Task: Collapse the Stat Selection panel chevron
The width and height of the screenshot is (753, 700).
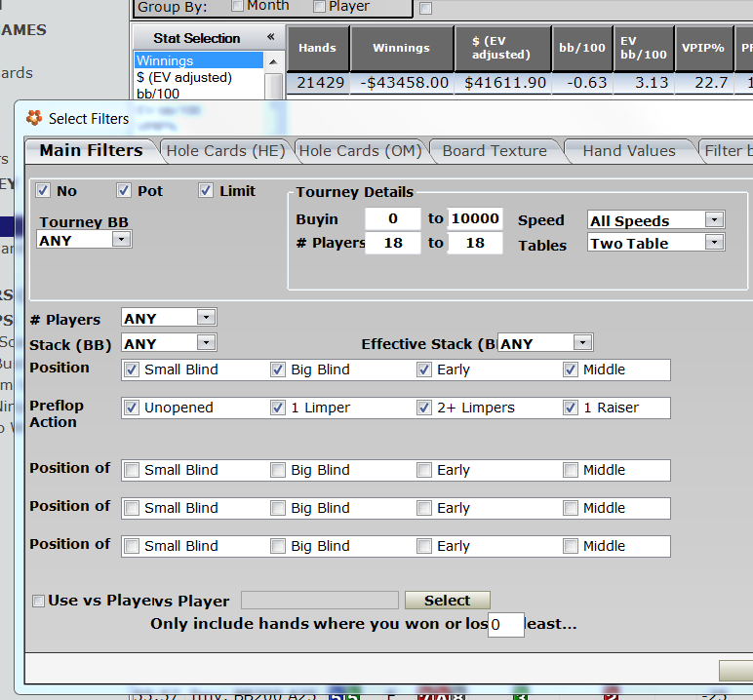Action: pyautogui.click(x=271, y=37)
